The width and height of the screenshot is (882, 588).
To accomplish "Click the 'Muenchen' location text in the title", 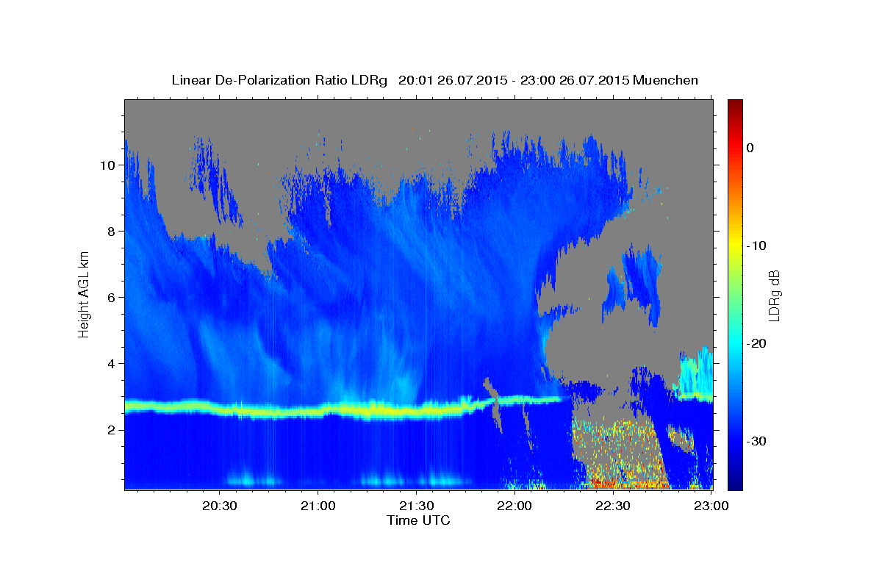I will click(x=666, y=80).
